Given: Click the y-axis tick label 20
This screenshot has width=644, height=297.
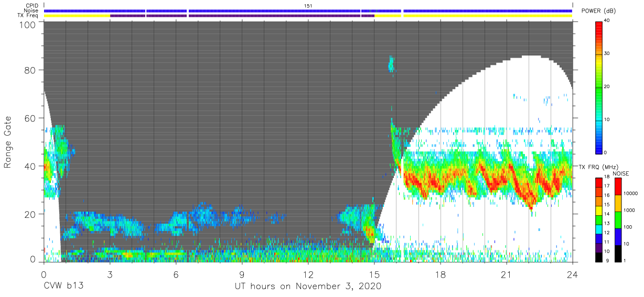Looking at the screenshot, I should [x=30, y=214].
